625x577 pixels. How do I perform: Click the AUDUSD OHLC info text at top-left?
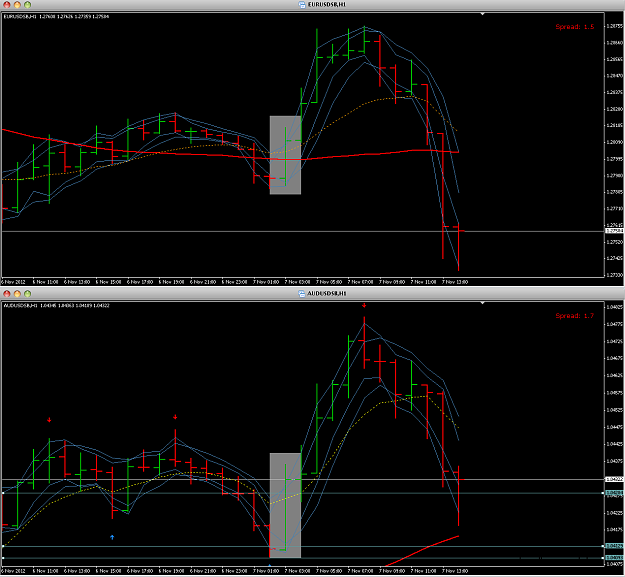tap(56, 305)
